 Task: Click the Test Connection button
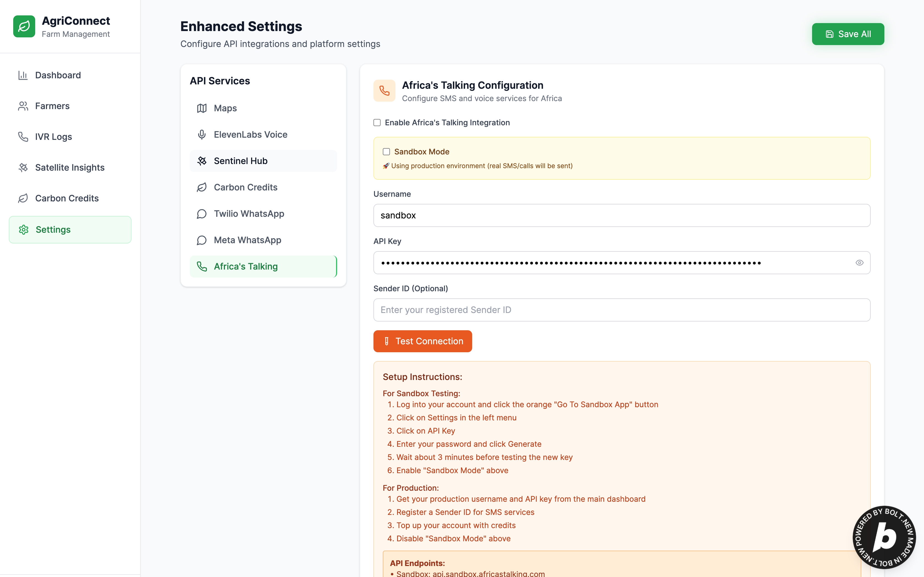(x=422, y=341)
